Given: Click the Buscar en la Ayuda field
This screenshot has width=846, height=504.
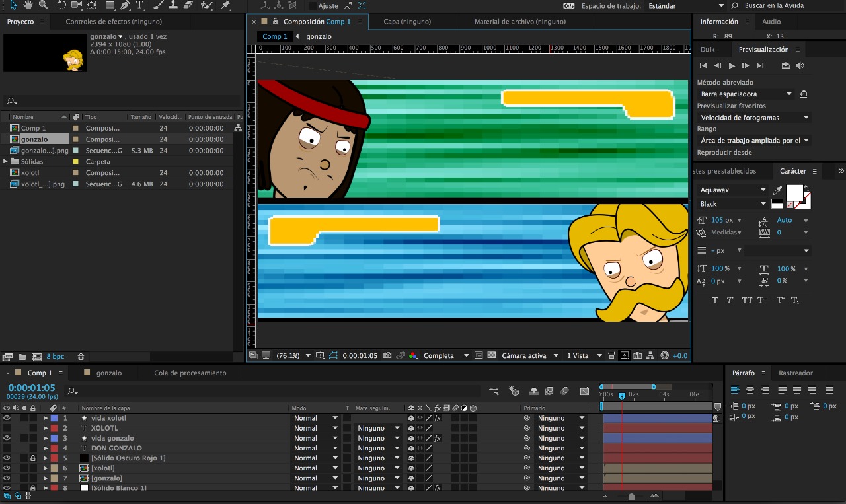Looking at the screenshot, I should [x=773, y=5].
